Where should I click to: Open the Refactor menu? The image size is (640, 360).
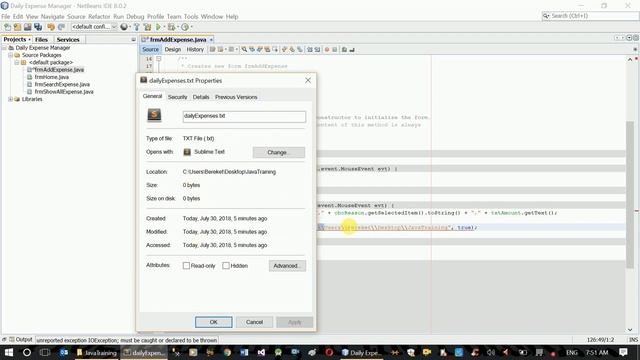click(x=99, y=17)
